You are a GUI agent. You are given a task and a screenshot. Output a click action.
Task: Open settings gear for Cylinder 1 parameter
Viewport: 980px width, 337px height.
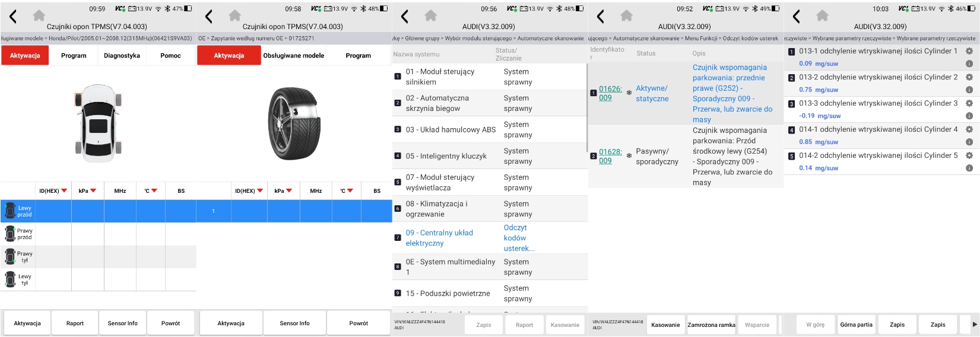tap(969, 52)
